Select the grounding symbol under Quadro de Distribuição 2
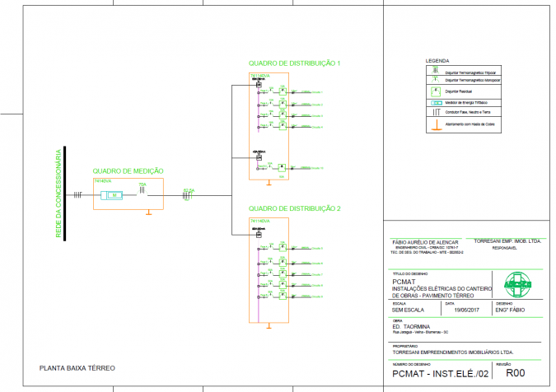 pyautogui.click(x=269, y=326)
